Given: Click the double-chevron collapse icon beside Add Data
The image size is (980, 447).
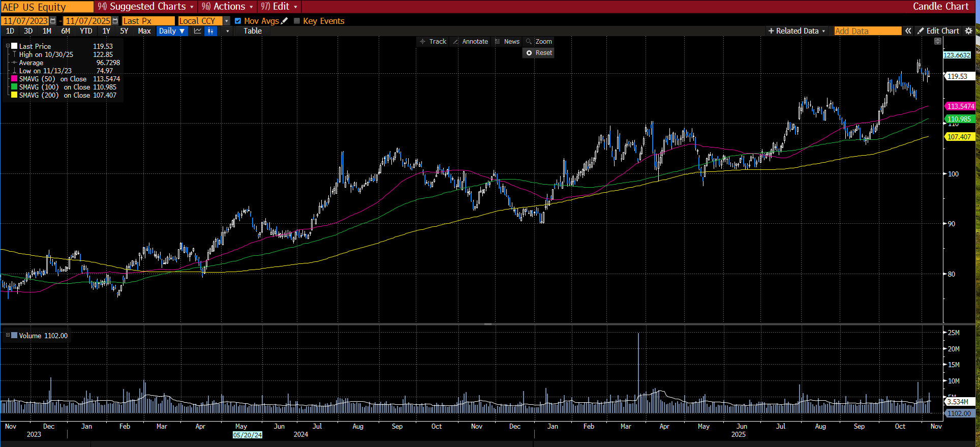Looking at the screenshot, I should (908, 31).
